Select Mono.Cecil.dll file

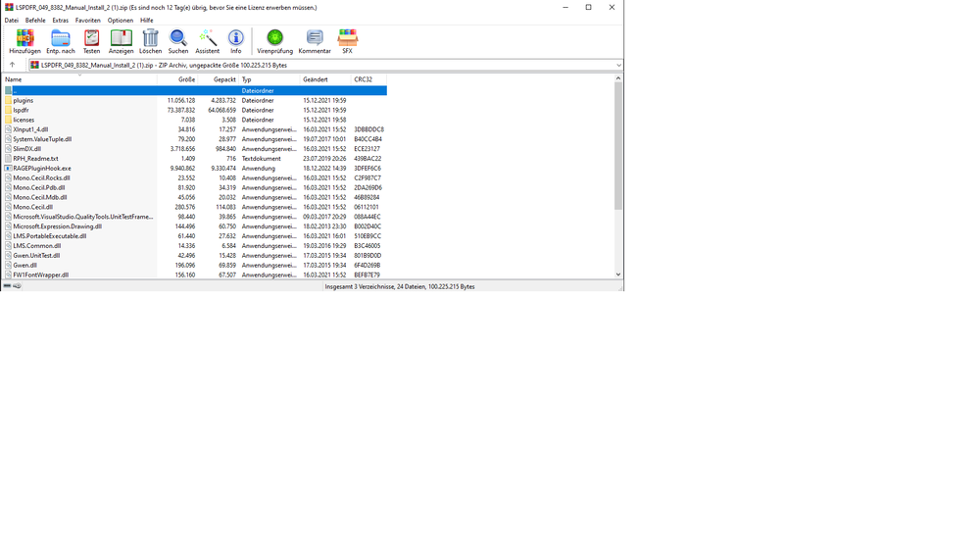pyautogui.click(x=33, y=207)
